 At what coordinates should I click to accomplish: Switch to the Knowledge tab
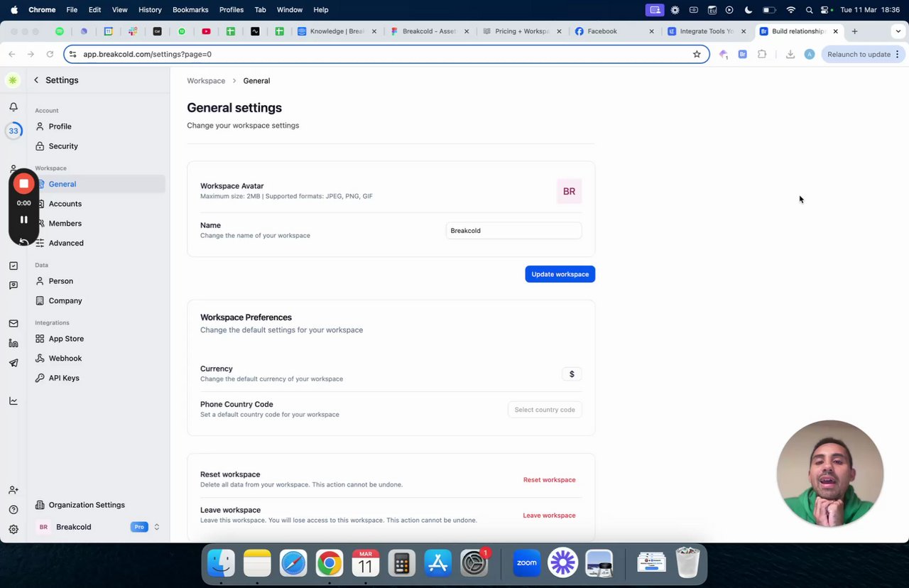pos(337,31)
